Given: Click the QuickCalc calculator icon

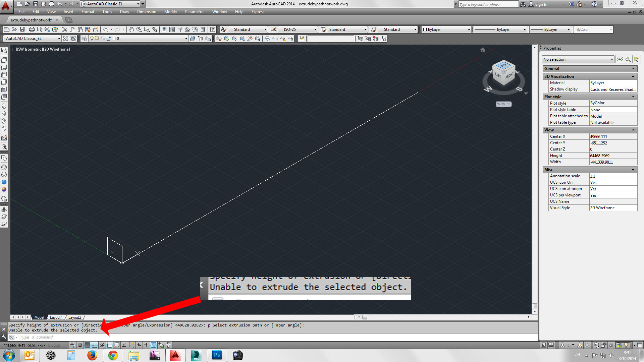Looking at the screenshot, I should tap(203, 29).
